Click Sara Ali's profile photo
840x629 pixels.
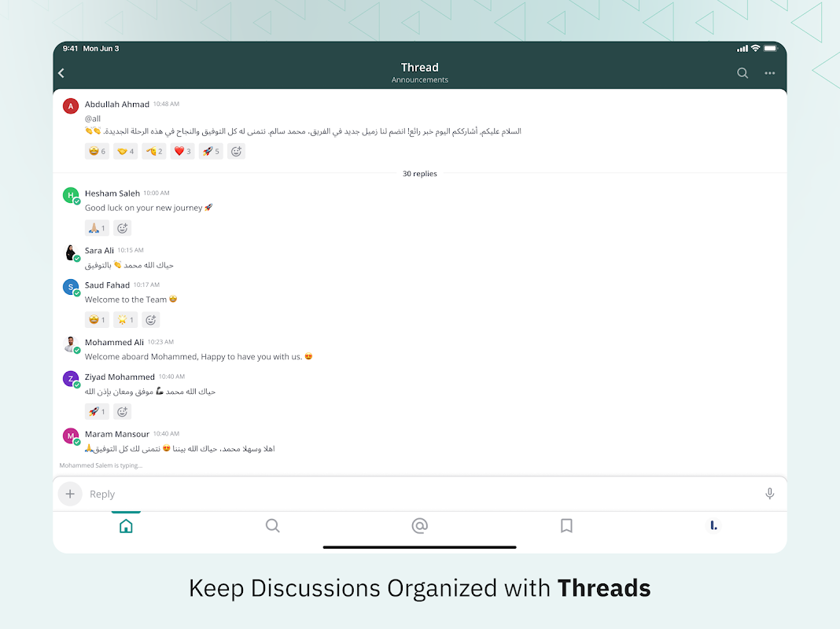coord(71,252)
